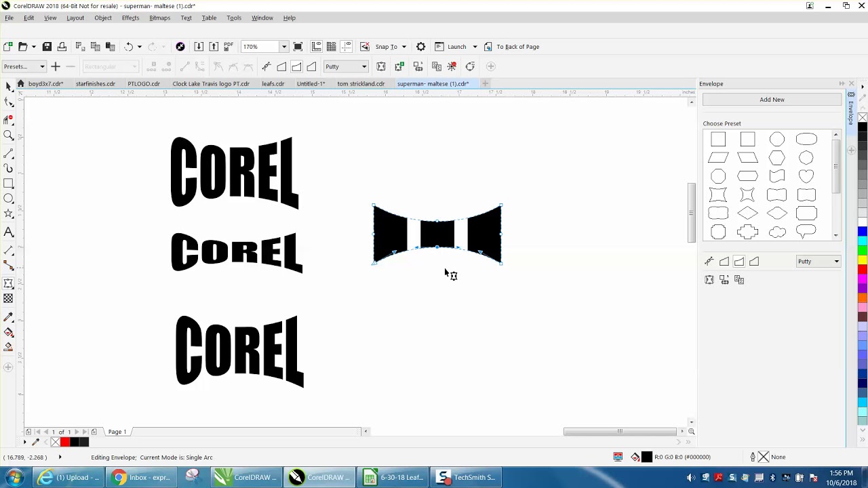
Task: Select the Polygon star tool
Action: (x=9, y=214)
